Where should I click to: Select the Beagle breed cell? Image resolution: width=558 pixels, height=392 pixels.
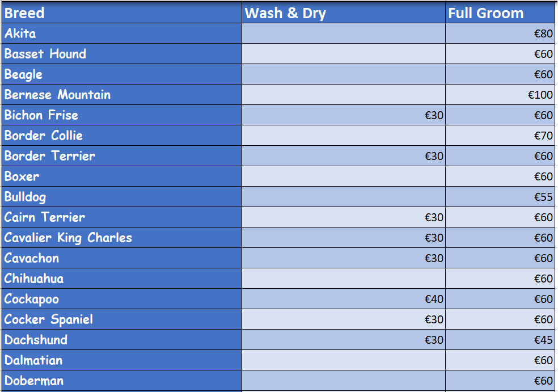[x=122, y=74]
